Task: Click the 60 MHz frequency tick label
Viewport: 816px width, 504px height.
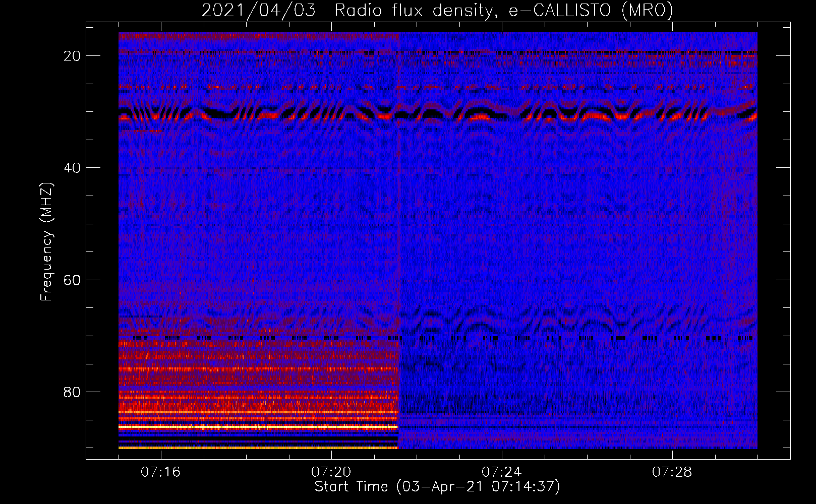Action: coord(73,280)
